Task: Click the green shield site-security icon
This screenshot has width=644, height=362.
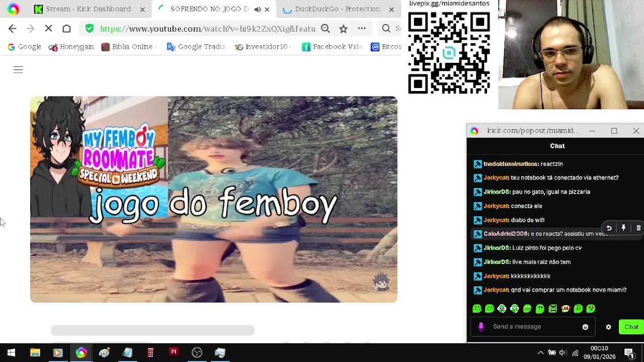Action: [90, 29]
